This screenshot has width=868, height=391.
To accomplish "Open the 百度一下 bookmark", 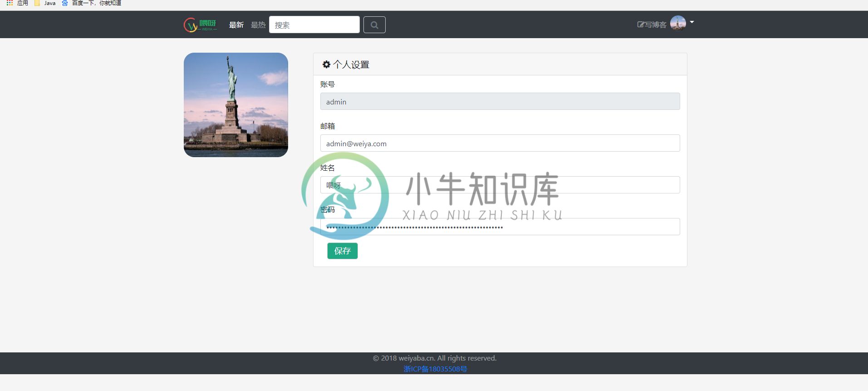I will [x=92, y=3].
